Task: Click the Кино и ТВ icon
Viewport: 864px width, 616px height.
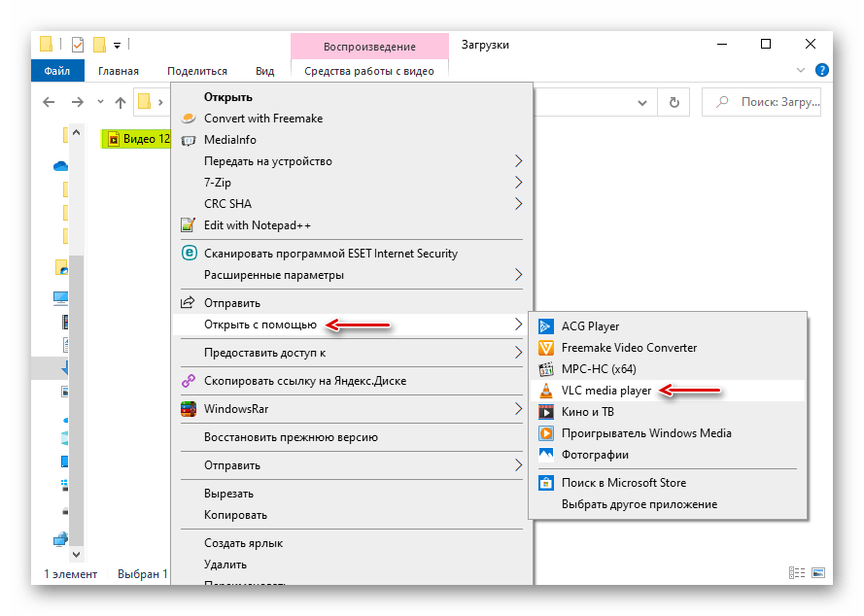Action: pos(545,412)
